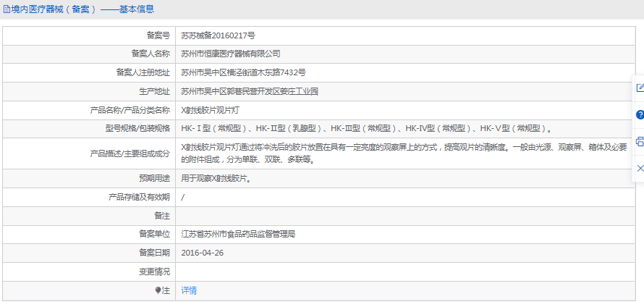This screenshot has width=644, height=307.
Task: Click the product description paragraph
Action: (404, 153)
